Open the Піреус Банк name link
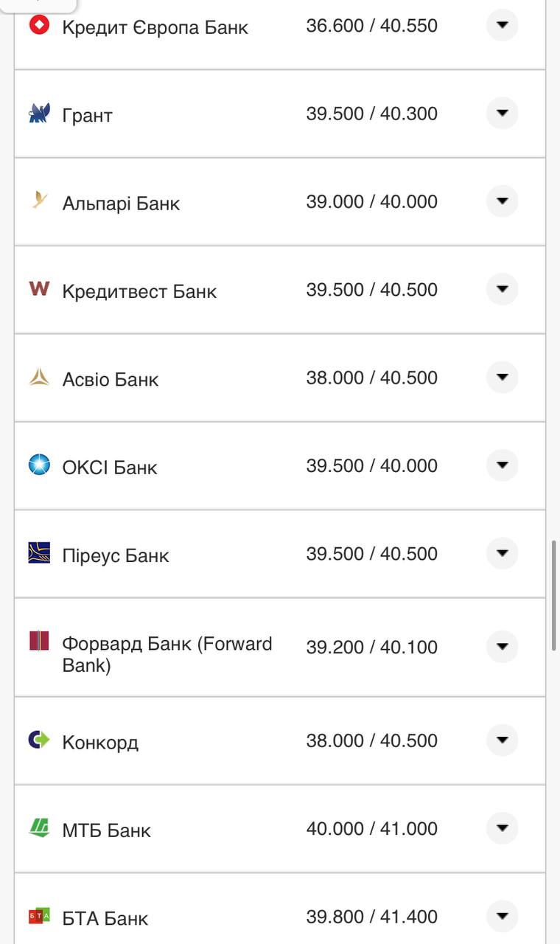560x944 pixels. (116, 555)
